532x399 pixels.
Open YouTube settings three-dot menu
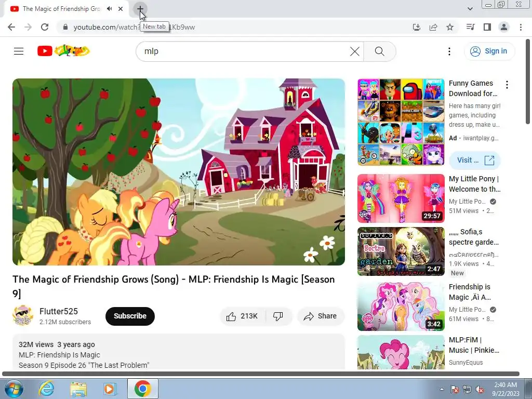(x=449, y=51)
